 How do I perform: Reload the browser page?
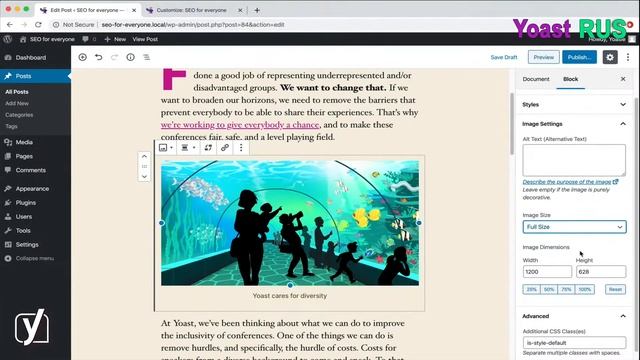38,24
